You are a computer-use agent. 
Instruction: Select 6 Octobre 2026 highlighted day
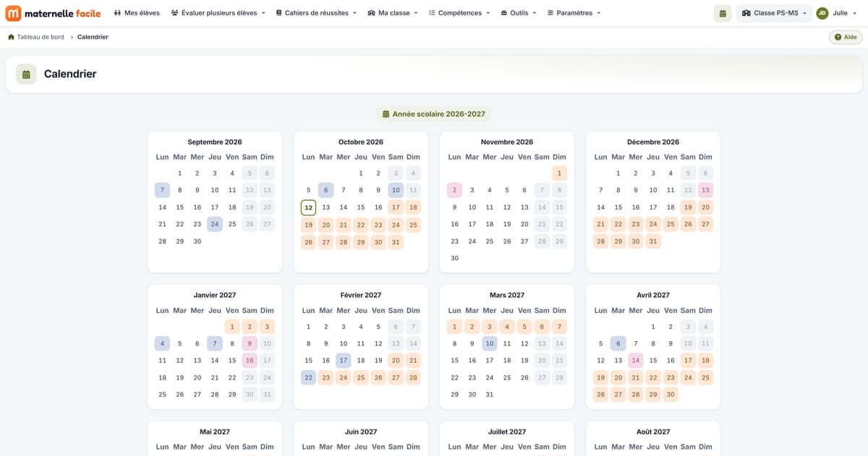click(x=326, y=190)
